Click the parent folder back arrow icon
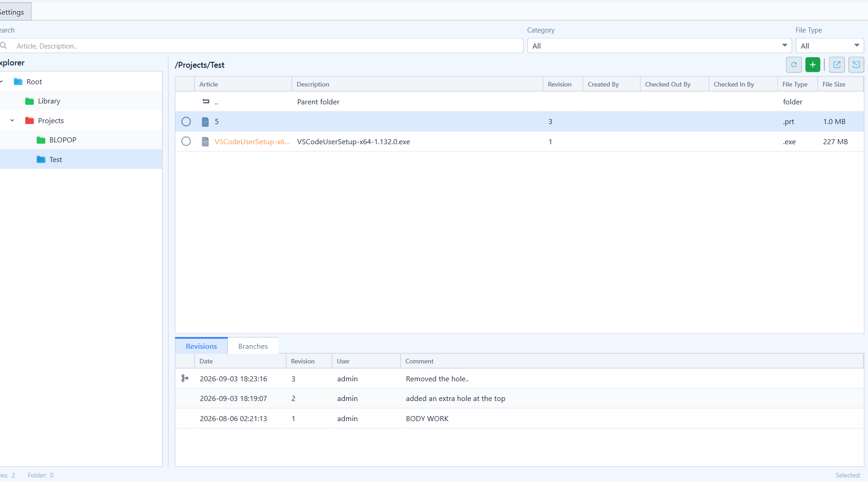The image size is (868, 482). [x=206, y=102]
